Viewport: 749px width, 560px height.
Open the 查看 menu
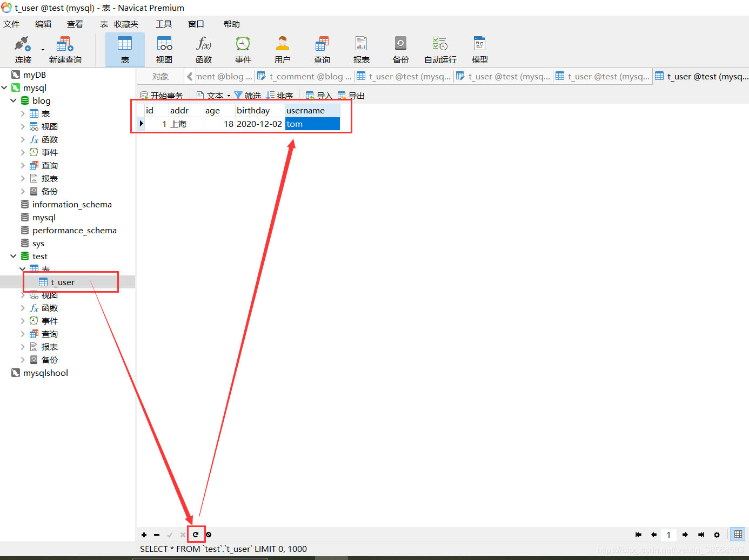pyautogui.click(x=75, y=24)
